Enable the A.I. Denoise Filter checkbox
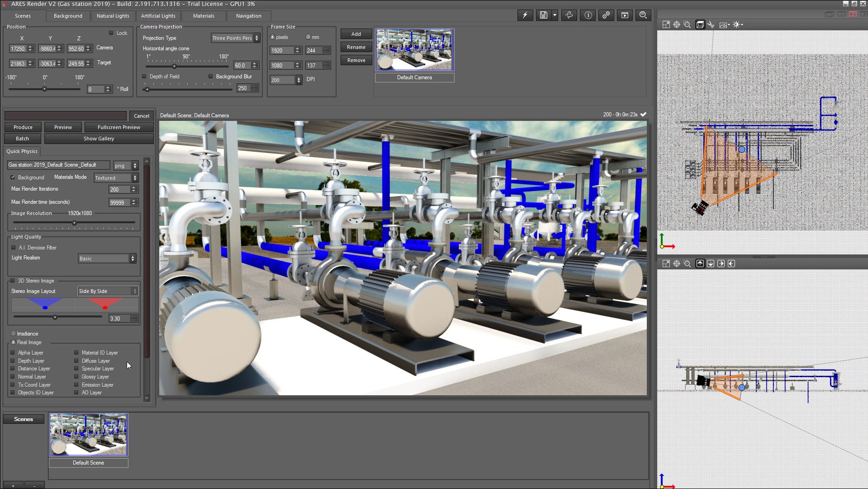Screen dimensions: 868x489 [14, 248]
